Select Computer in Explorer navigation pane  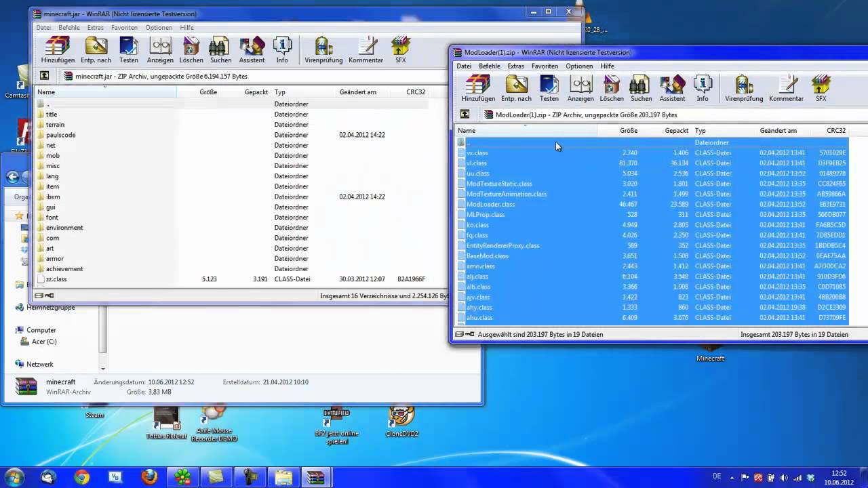41,330
